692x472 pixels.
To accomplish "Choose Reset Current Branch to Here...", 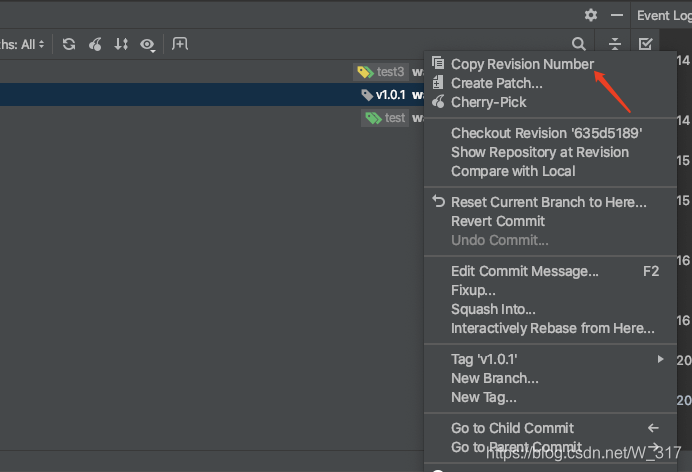I will (548, 202).
